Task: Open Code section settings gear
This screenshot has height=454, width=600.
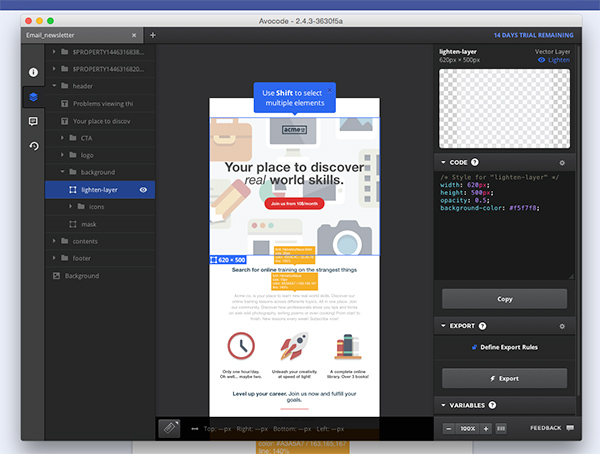Action: tap(561, 162)
